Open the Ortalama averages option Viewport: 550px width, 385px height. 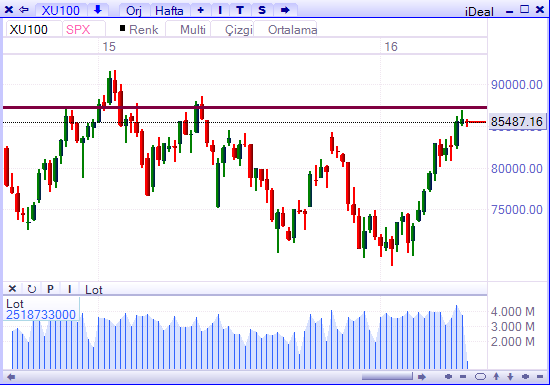point(292,29)
